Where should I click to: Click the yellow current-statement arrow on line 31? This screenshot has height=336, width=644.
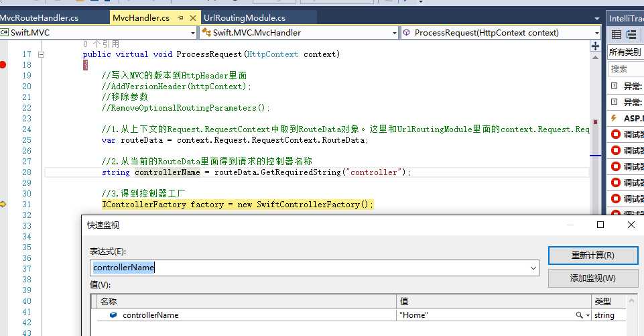3,204
